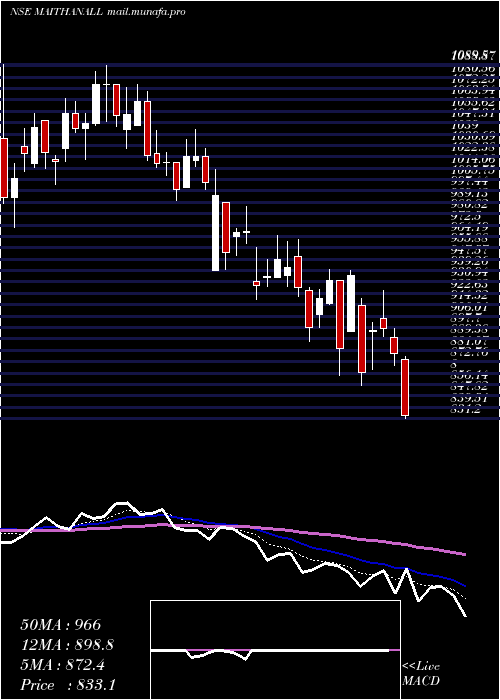Click the <<Live MACD label
The width and height of the screenshot is (500, 700).
click(421, 674)
